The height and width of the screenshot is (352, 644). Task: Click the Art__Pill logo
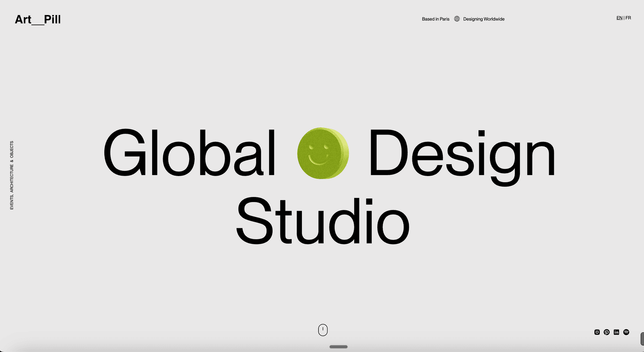click(x=38, y=19)
